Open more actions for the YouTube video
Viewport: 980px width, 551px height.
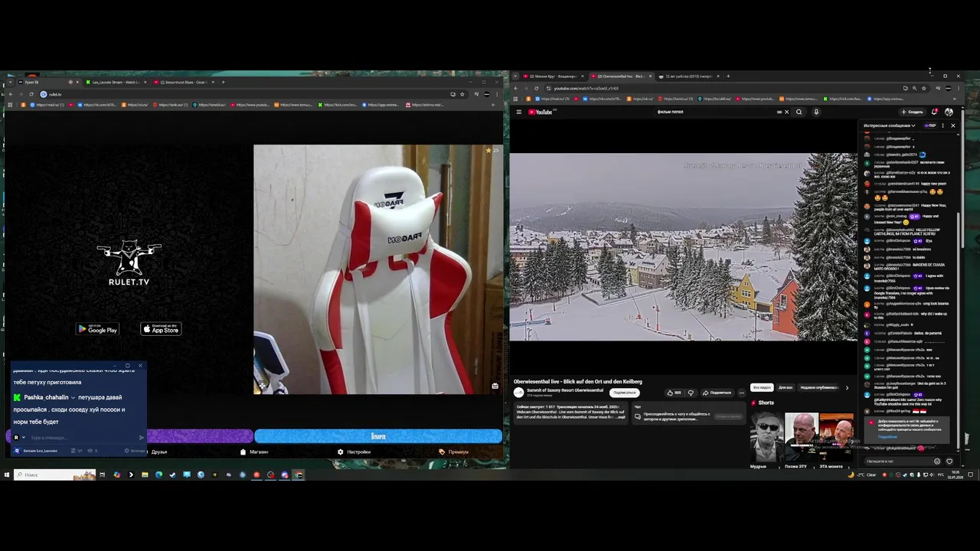tap(741, 393)
